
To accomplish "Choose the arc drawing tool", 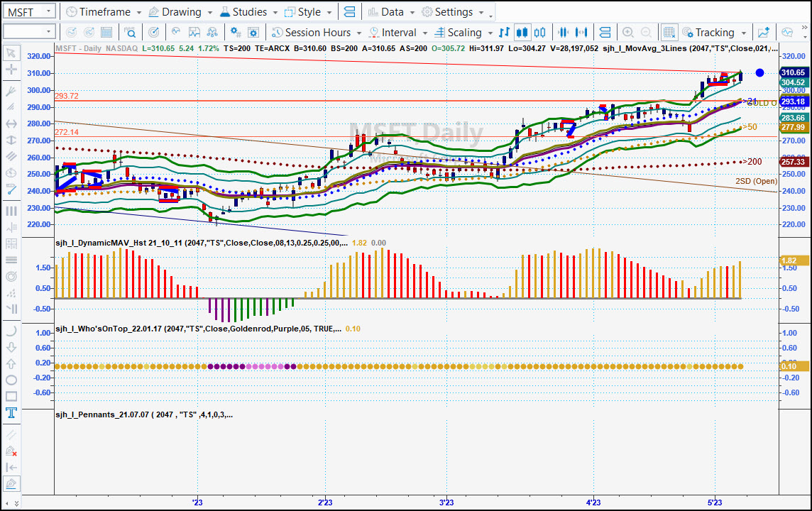I will point(11,331).
